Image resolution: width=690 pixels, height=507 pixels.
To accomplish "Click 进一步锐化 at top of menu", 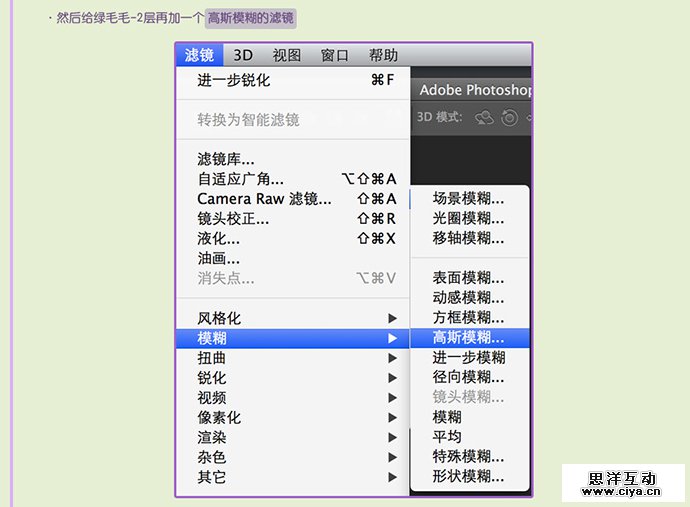I will (233, 80).
